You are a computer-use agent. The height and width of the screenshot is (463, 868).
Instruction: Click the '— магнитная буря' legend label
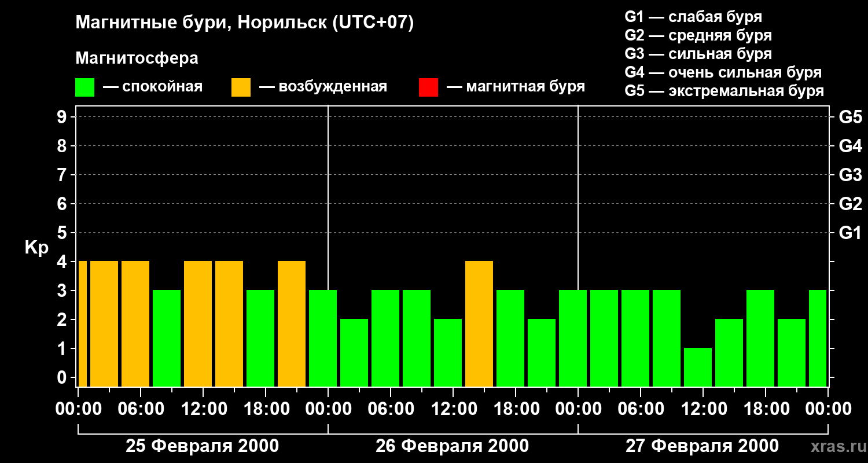[x=516, y=87]
